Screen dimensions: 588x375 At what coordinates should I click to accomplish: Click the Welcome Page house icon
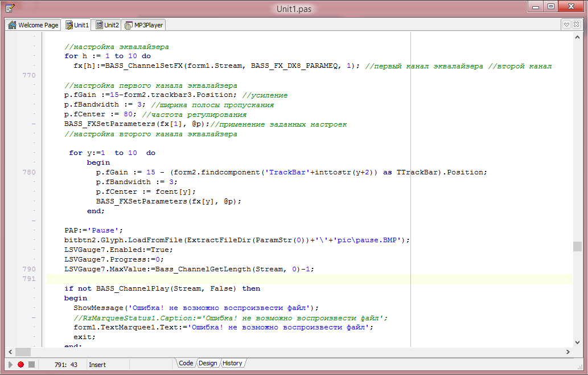(x=13, y=25)
